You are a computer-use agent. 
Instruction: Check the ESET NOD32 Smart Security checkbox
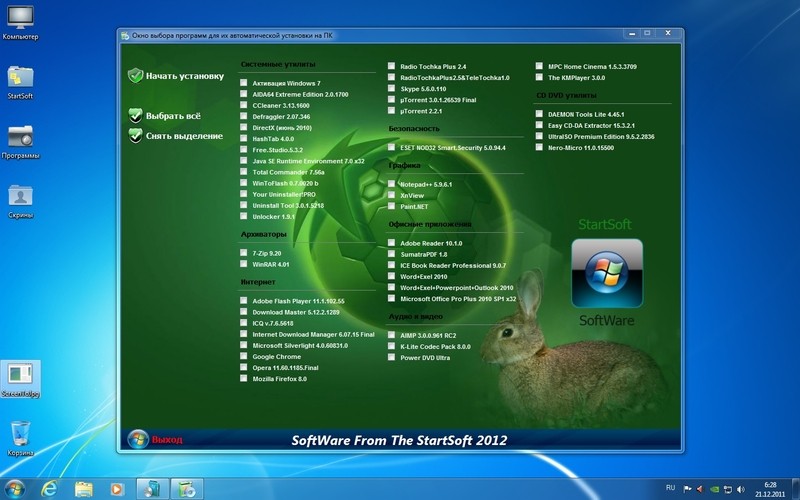(x=391, y=147)
